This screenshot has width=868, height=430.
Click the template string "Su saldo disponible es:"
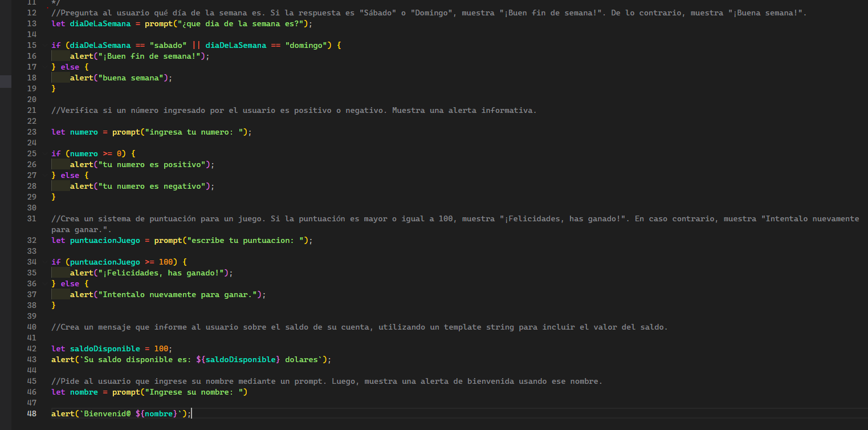pos(201,359)
